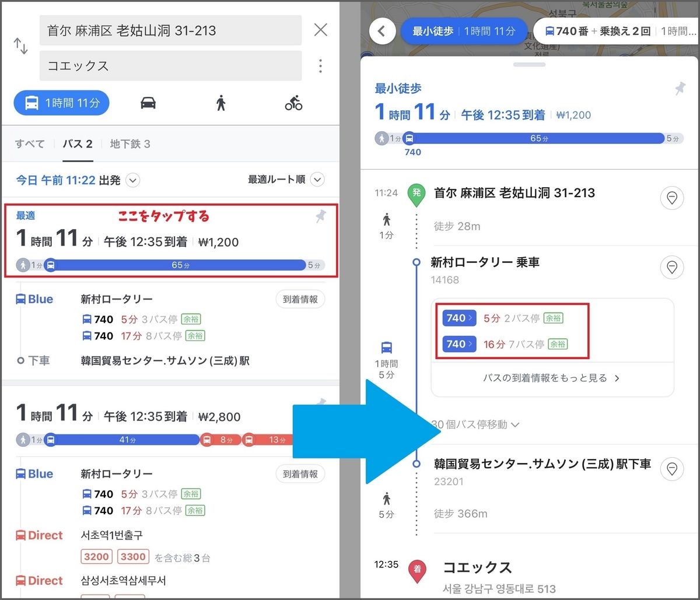The image size is (700, 600).
Task: Show 新村ロータリー 乗車 on map pin icon
Action: 671,268
